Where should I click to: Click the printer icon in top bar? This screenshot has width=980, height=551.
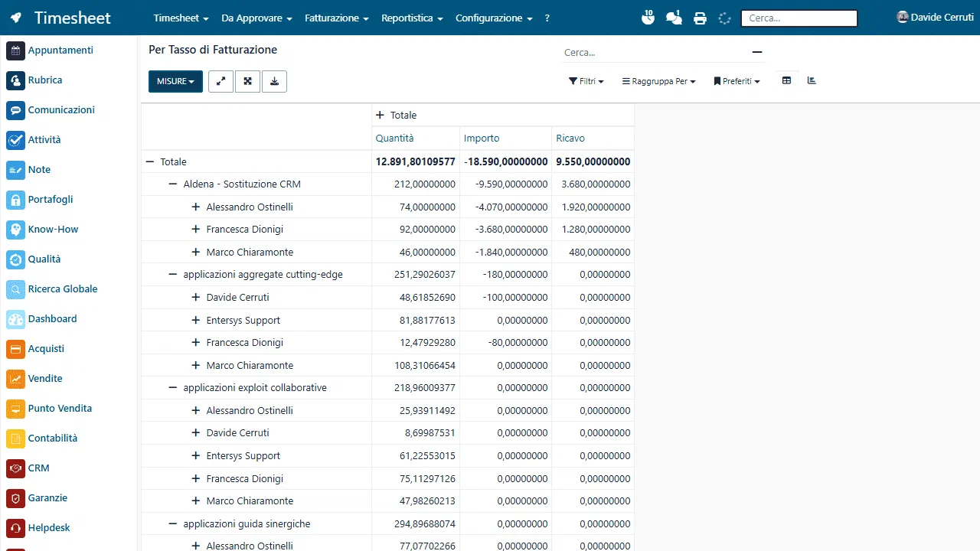(x=700, y=18)
